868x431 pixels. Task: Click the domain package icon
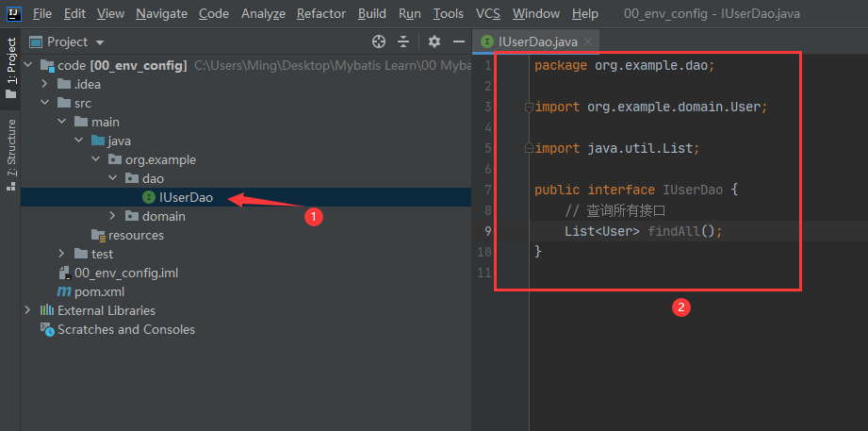coord(132,216)
